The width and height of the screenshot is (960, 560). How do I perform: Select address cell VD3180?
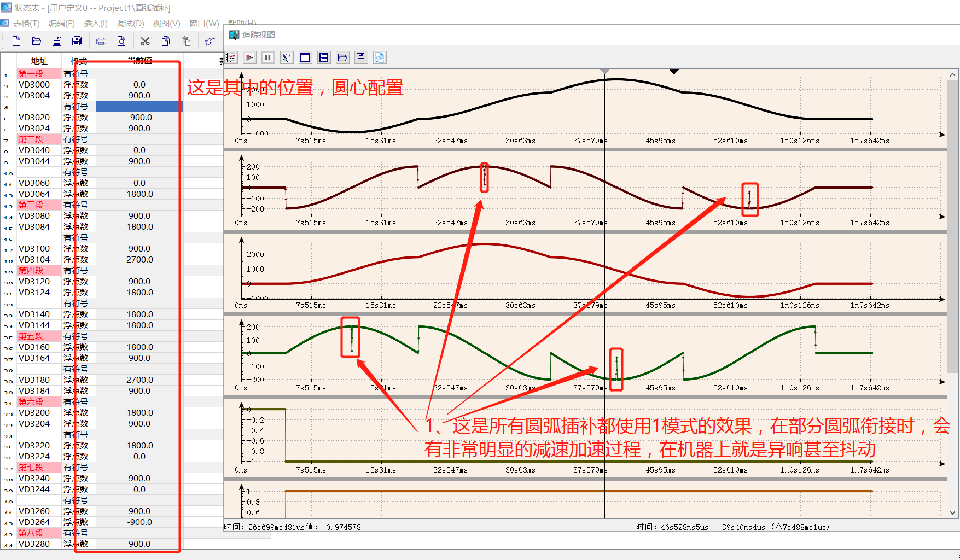tap(39, 380)
